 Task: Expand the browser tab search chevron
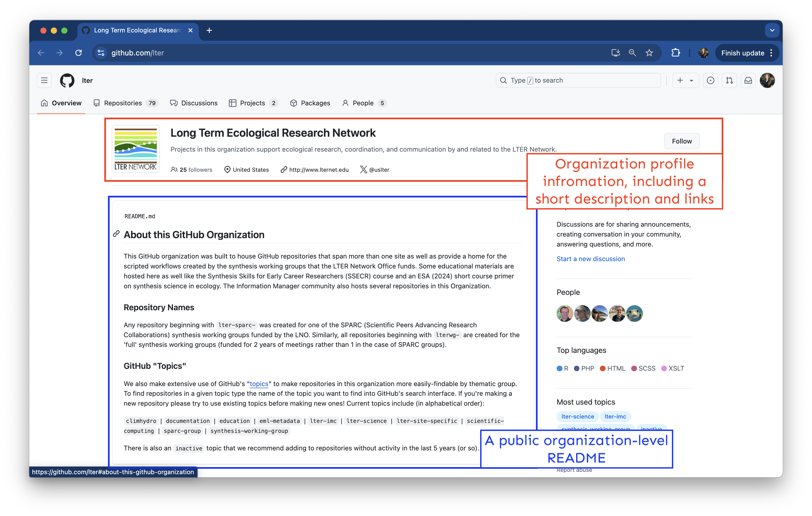(x=772, y=30)
